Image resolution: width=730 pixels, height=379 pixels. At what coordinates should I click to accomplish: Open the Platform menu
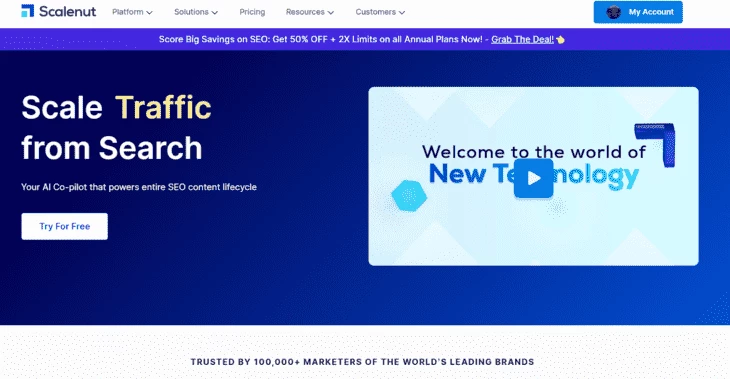[132, 12]
